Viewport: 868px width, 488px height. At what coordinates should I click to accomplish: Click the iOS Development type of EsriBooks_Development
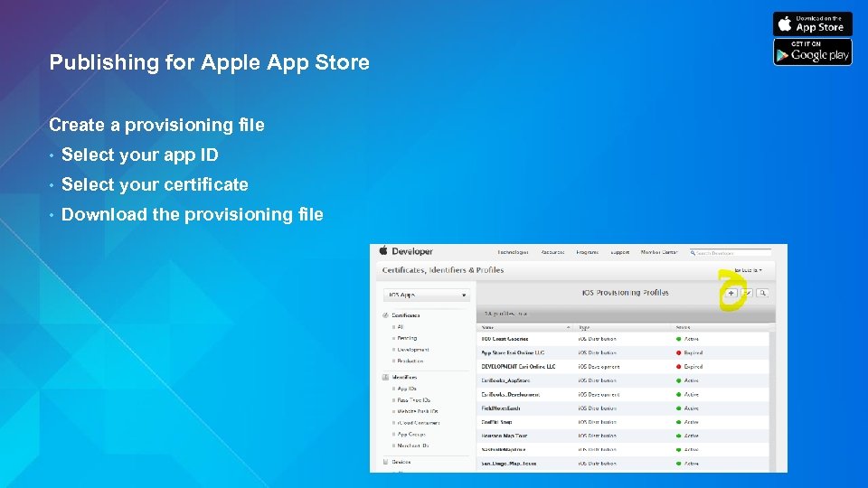click(x=599, y=395)
